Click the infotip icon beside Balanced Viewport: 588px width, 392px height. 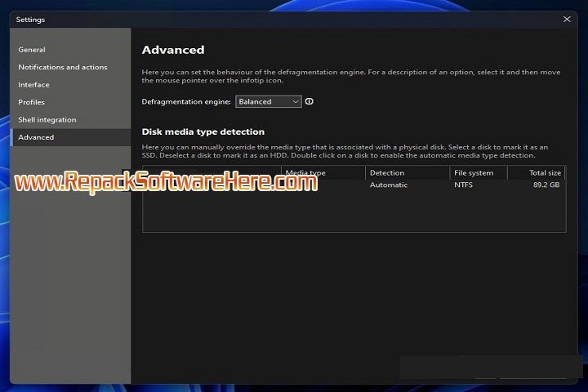(x=309, y=101)
